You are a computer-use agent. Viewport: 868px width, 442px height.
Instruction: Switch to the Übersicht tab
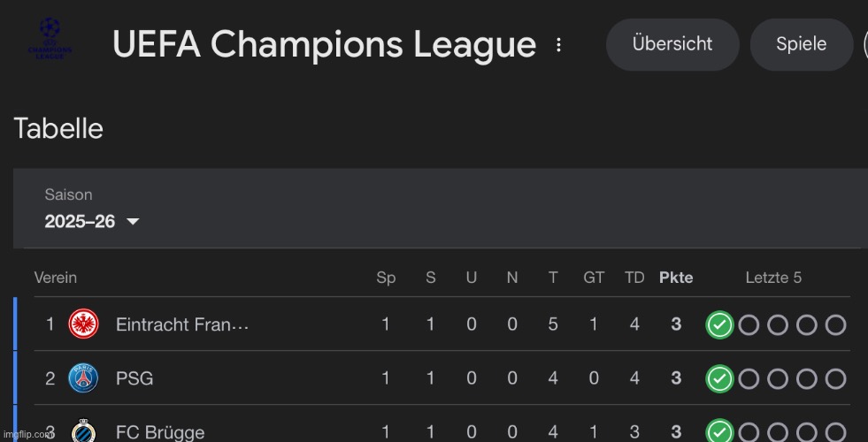click(x=672, y=44)
